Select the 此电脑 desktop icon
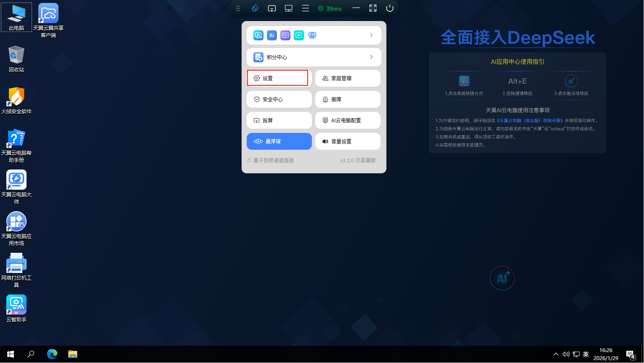This screenshot has width=644, height=363. click(x=16, y=17)
